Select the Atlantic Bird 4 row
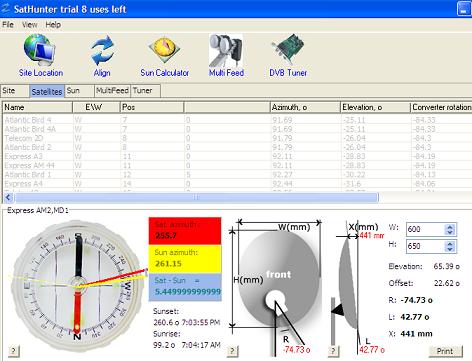472x361 pixels. (237, 120)
